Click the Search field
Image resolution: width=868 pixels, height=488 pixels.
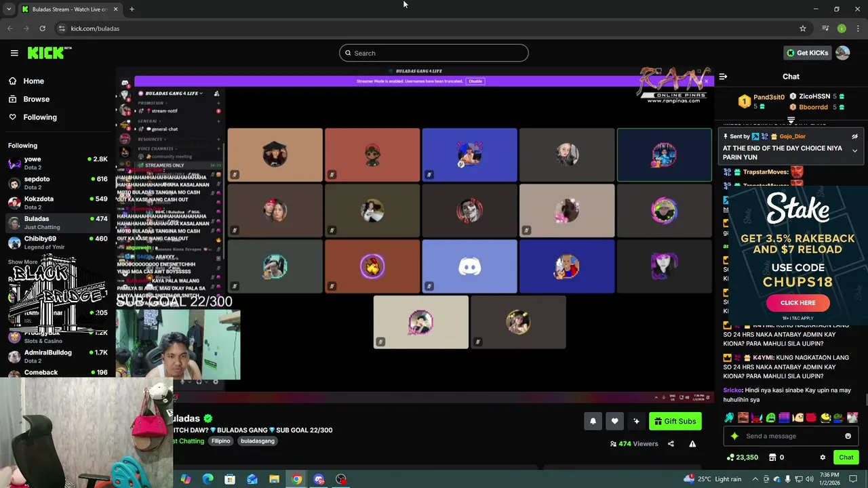point(433,53)
